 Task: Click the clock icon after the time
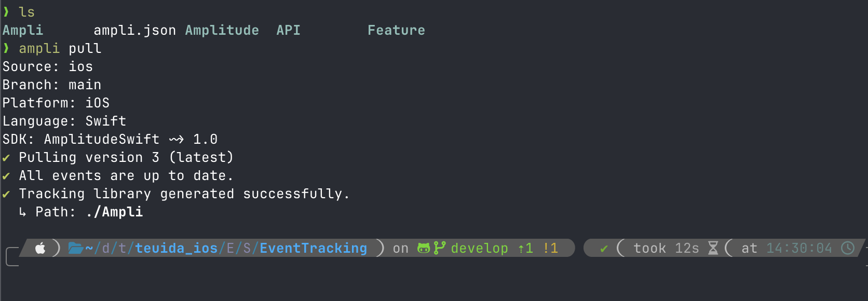pos(847,248)
